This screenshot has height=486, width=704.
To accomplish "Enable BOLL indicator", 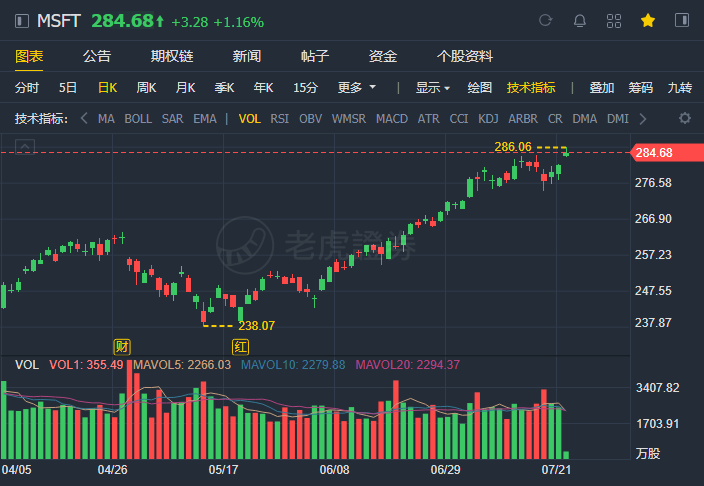I will tap(138, 119).
